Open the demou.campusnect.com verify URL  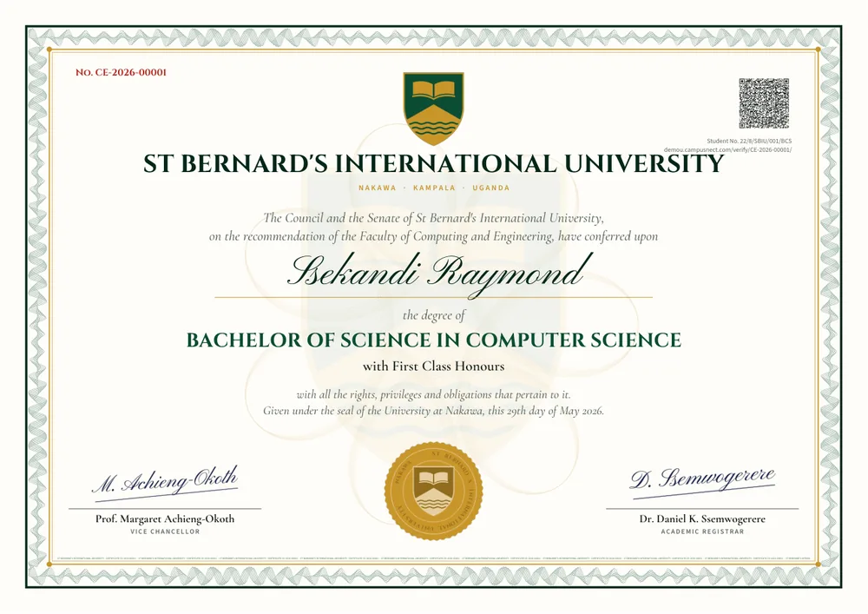click(x=728, y=150)
